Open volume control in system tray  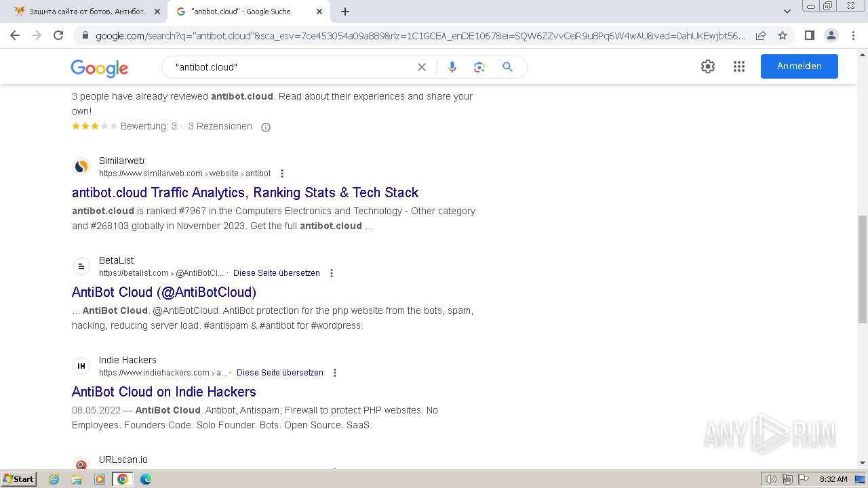pos(771,479)
